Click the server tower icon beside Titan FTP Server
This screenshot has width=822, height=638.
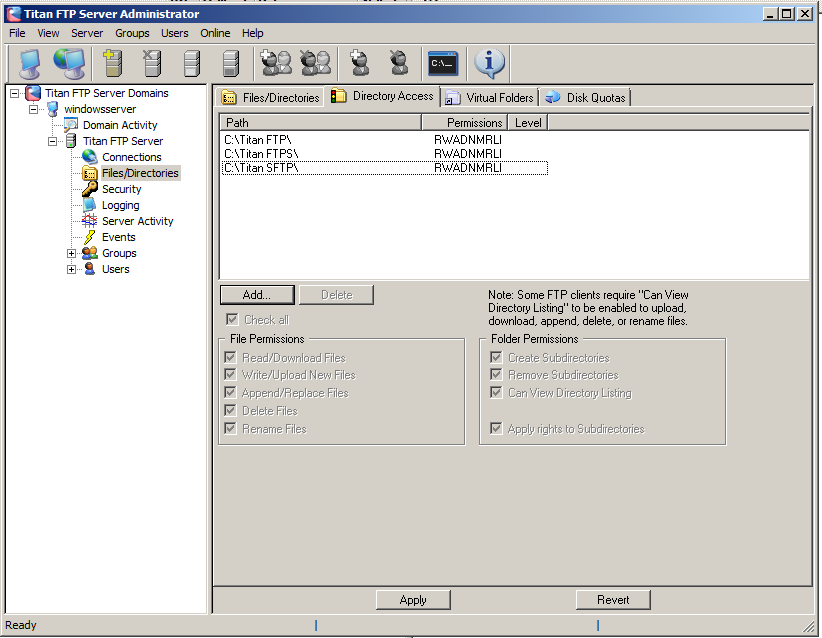71,140
